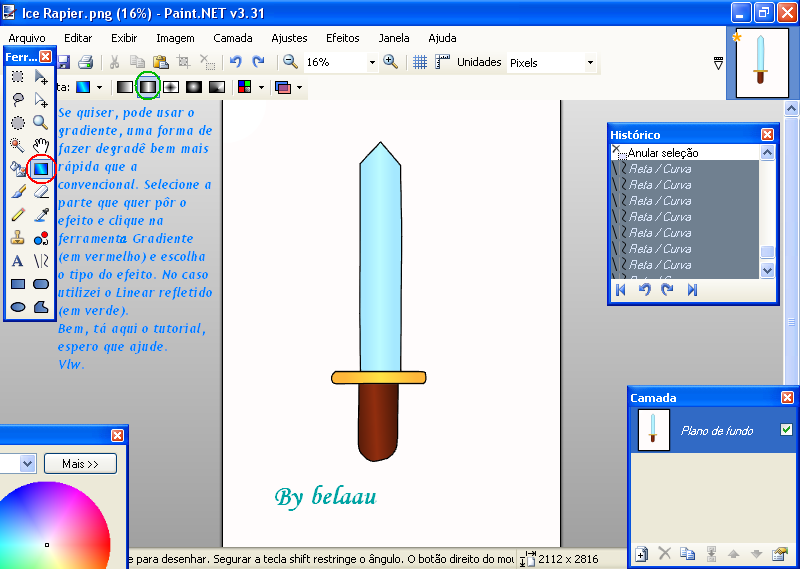Expand the Unidades Pixels dropdown
801x569 pixels.
point(590,62)
